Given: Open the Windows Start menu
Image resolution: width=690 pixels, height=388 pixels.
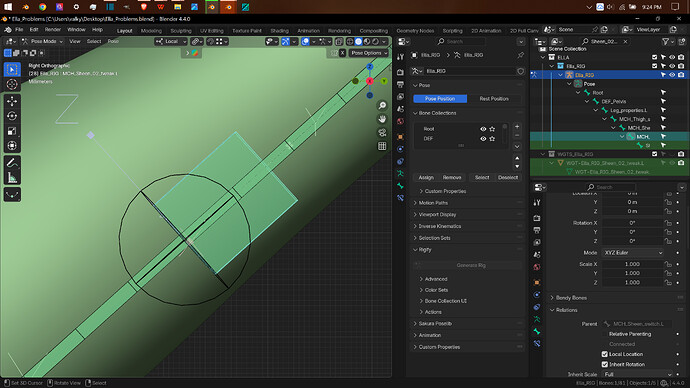Looking at the screenshot, I should coord(8,7).
